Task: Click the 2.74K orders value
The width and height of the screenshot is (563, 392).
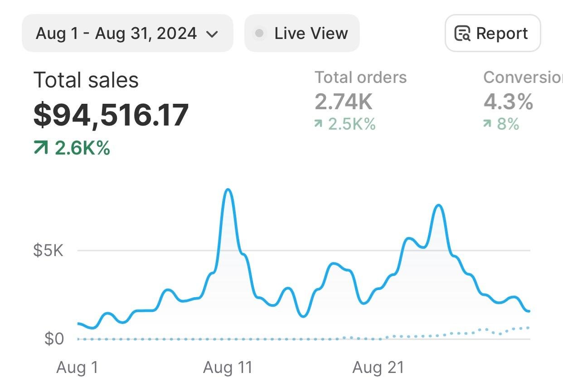Action: pos(344,102)
